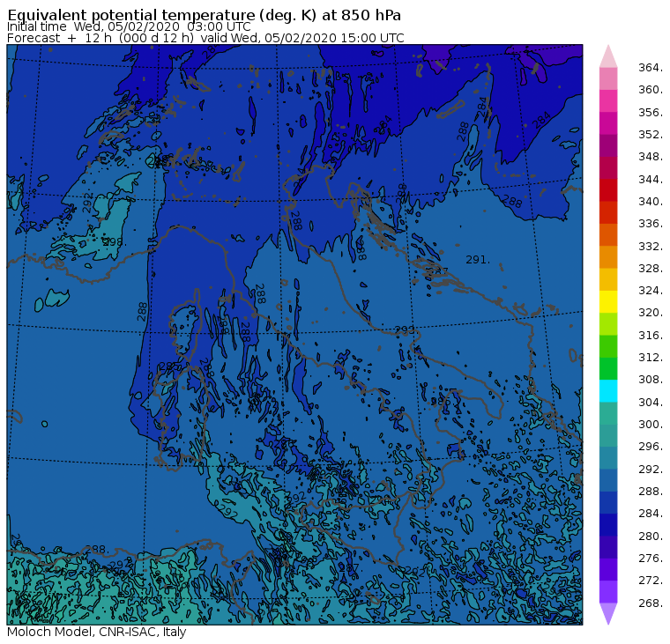The height and width of the screenshot is (644, 670).
Task: Pick the green colorbar band between 312 and 316
Action: (x=608, y=347)
